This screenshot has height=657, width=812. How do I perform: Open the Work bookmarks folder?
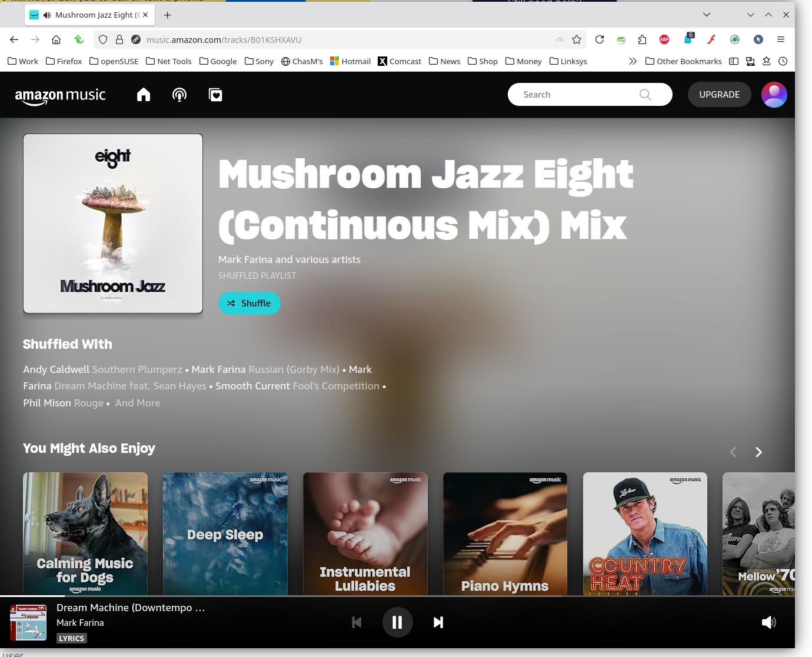[23, 61]
